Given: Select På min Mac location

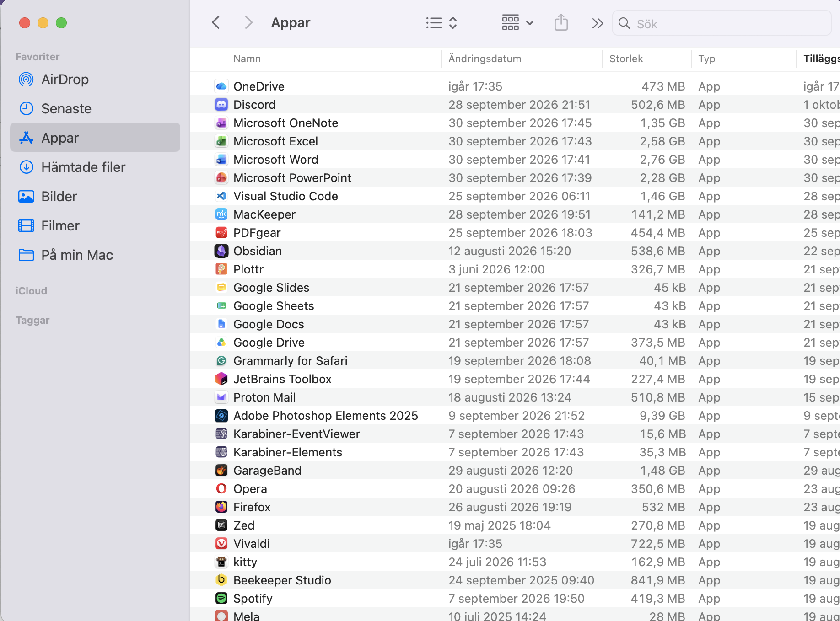Looking at the screenshot, I should point(95,255).
